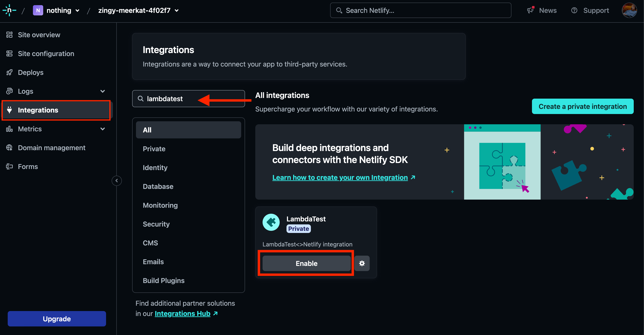
Task: Open the user avatar menu
Action: (629, 10)
